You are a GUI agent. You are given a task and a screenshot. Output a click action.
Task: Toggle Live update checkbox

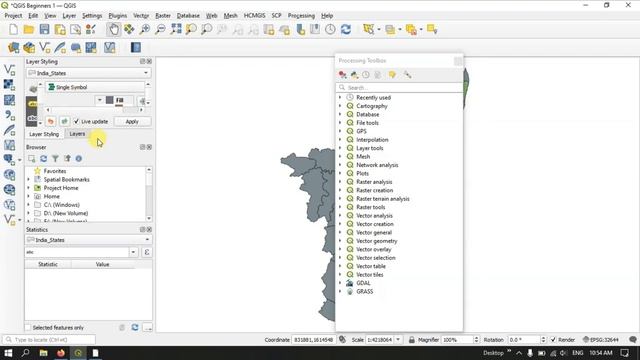76,122
